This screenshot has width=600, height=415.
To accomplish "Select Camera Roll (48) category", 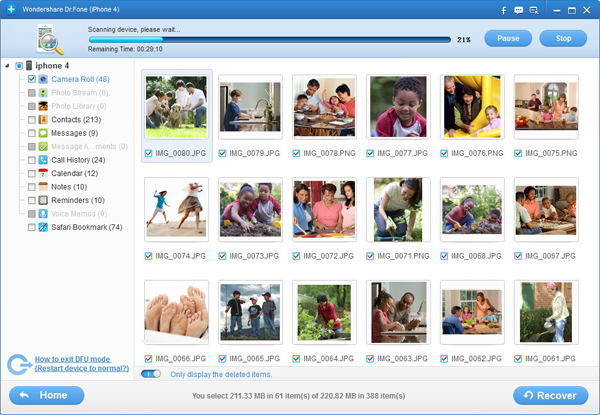I will click(x=80, y=79).
